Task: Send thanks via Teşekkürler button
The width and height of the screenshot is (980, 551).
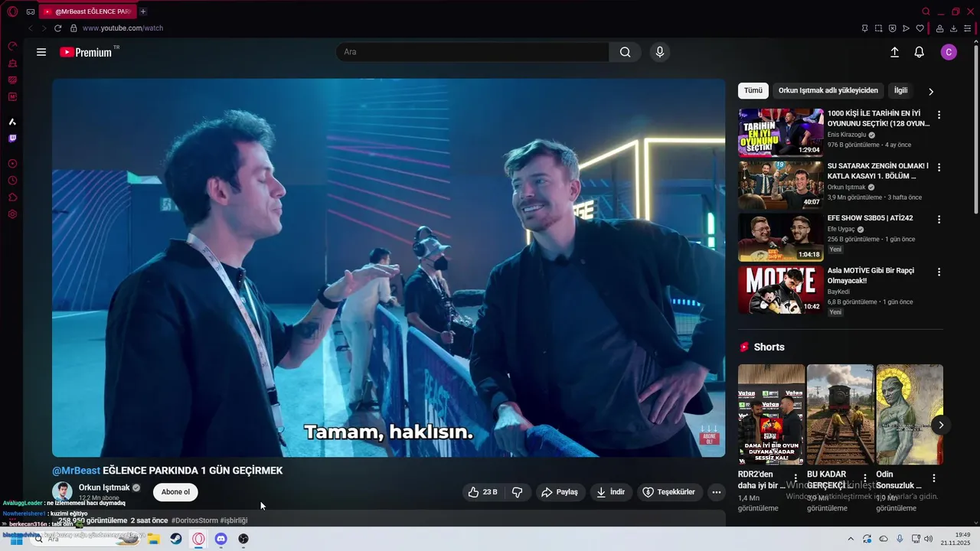Action: (x=669, y=492)
